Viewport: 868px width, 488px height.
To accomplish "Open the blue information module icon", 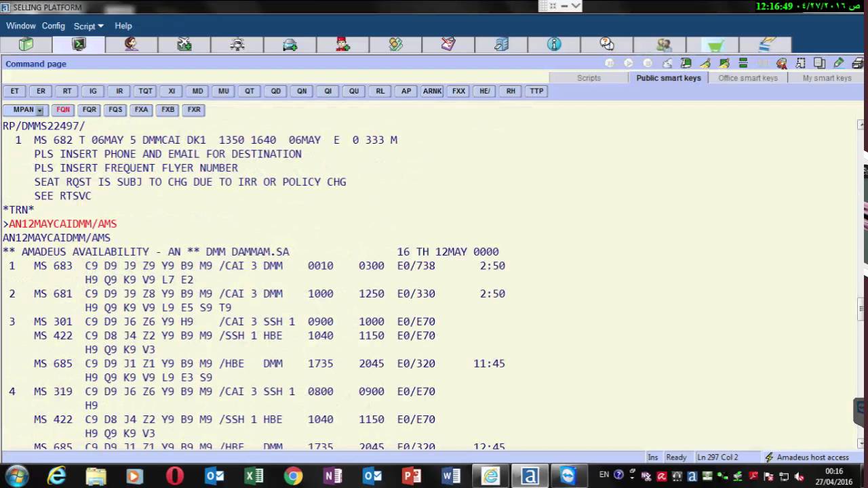I will tap(554, 45).
